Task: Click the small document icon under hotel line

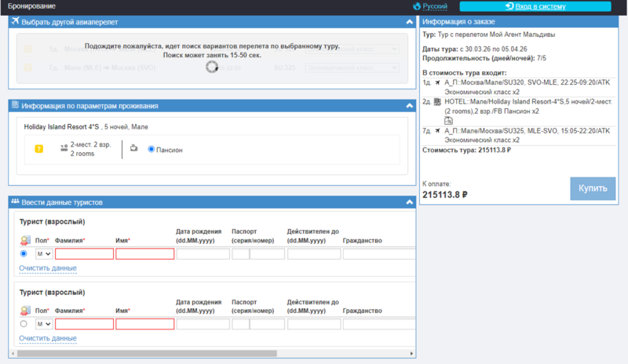Action: tap(449, 120)
